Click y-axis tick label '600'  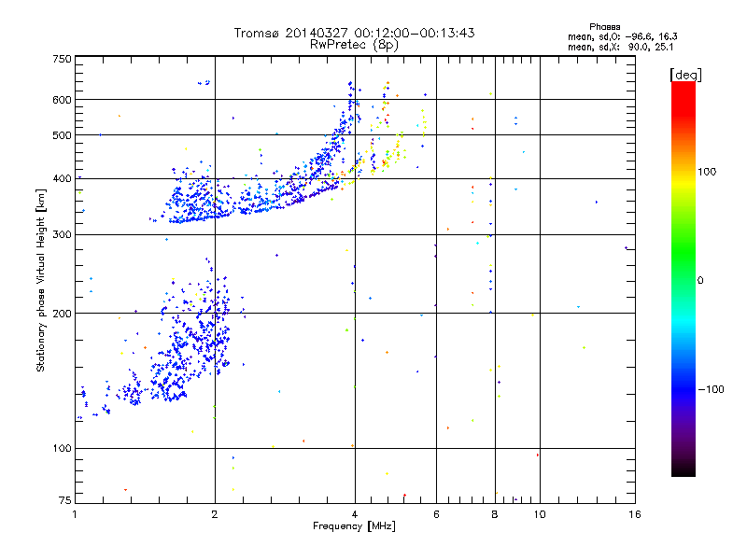pyautogui.click(x=62, y=100)
